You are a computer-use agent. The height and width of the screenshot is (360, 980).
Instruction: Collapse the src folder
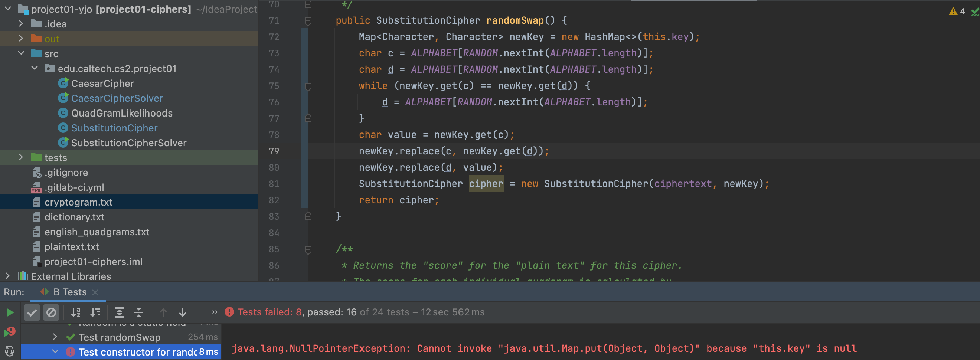(x=21, y=54)
